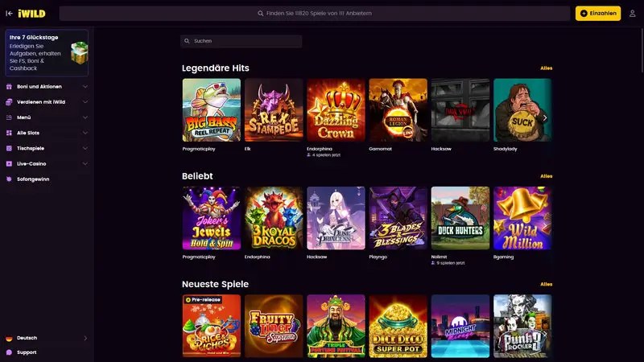This screenshot has width=644, height=362.
Task: Open Joker's Jewels Hold & Spin
Action: point(212,218)
